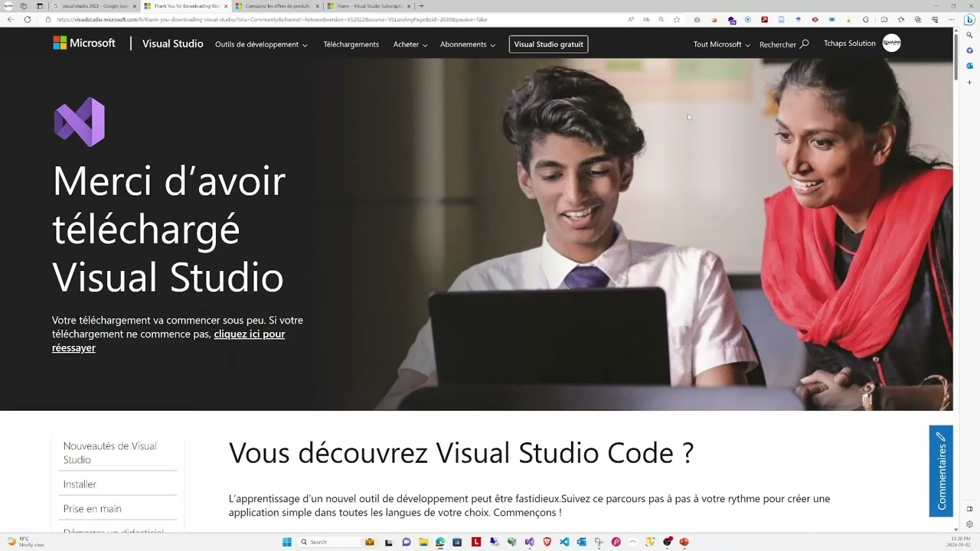Reload the page with refresh button

[x=28, y=19]
